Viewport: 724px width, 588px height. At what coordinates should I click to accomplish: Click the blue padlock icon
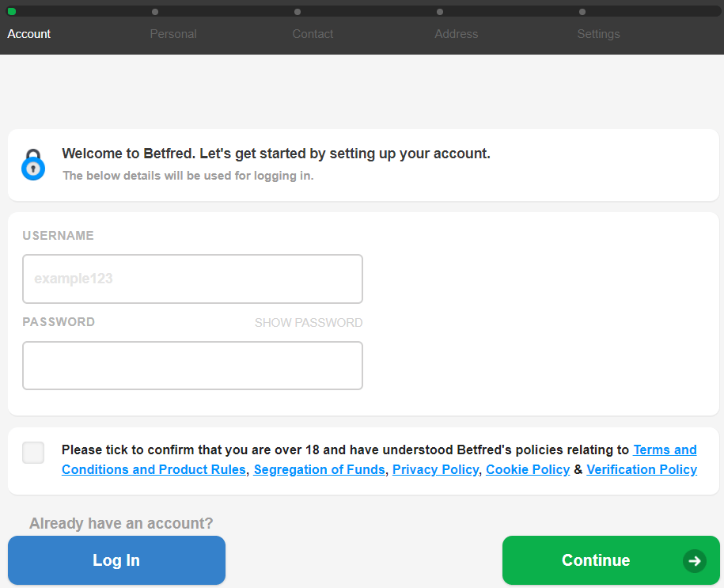point(33,165)
